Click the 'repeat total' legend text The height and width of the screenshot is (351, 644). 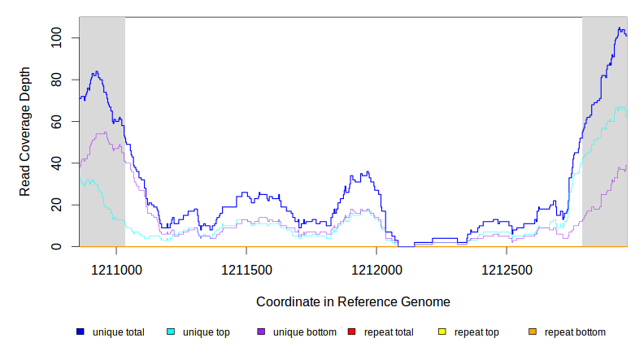pos(387,332)
